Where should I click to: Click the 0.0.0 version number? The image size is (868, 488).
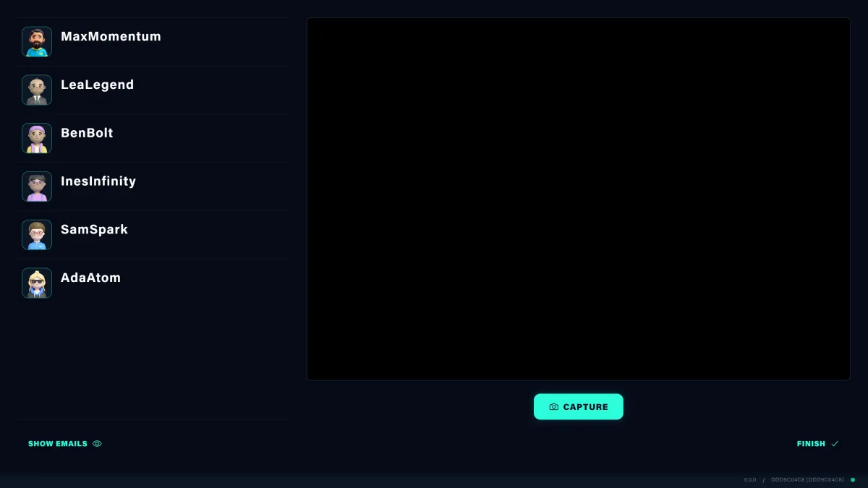pos(750,480)
